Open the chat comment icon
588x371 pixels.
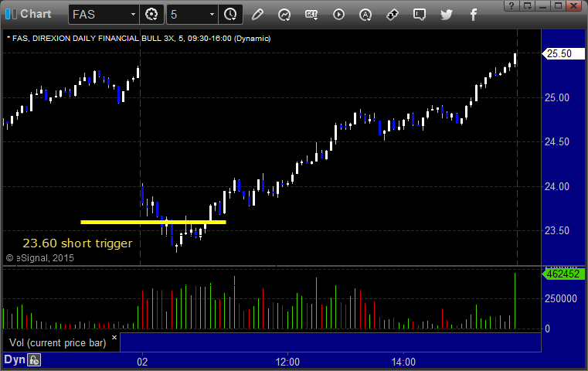point(420,15)
